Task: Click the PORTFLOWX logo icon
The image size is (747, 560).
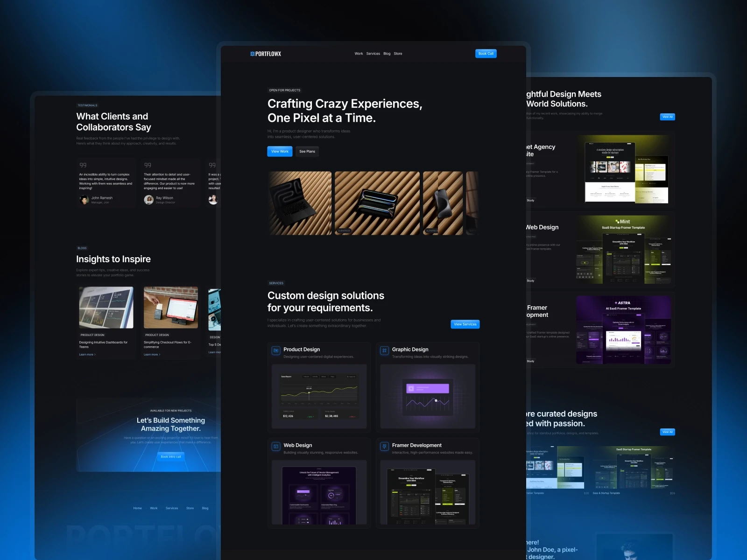Action: tap(253, 53)
